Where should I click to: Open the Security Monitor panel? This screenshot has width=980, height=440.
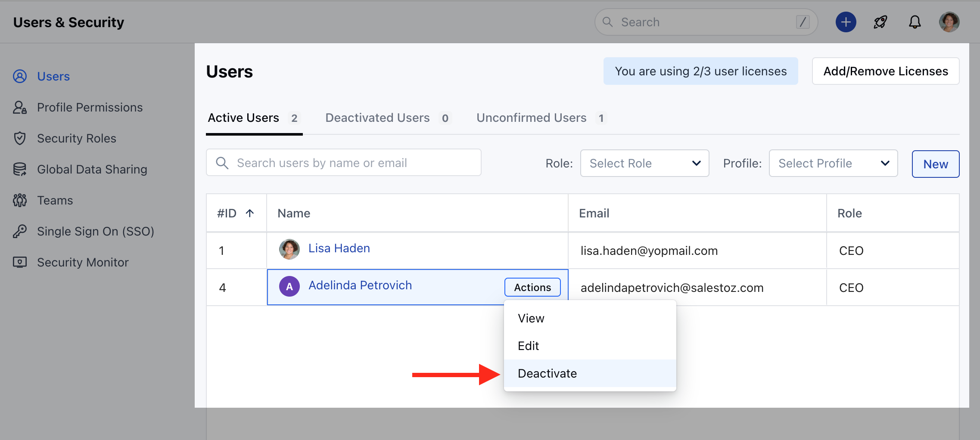click(x=83, y=262)
